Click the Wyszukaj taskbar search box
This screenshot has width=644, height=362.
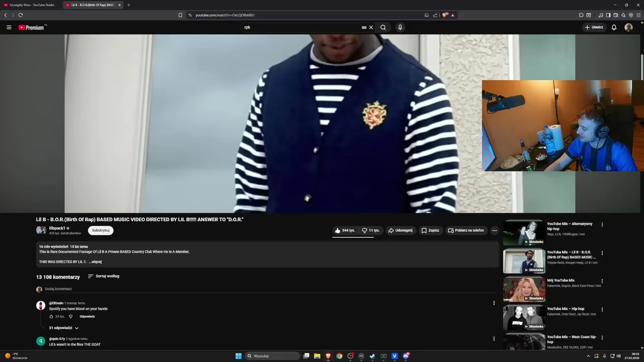273,356
